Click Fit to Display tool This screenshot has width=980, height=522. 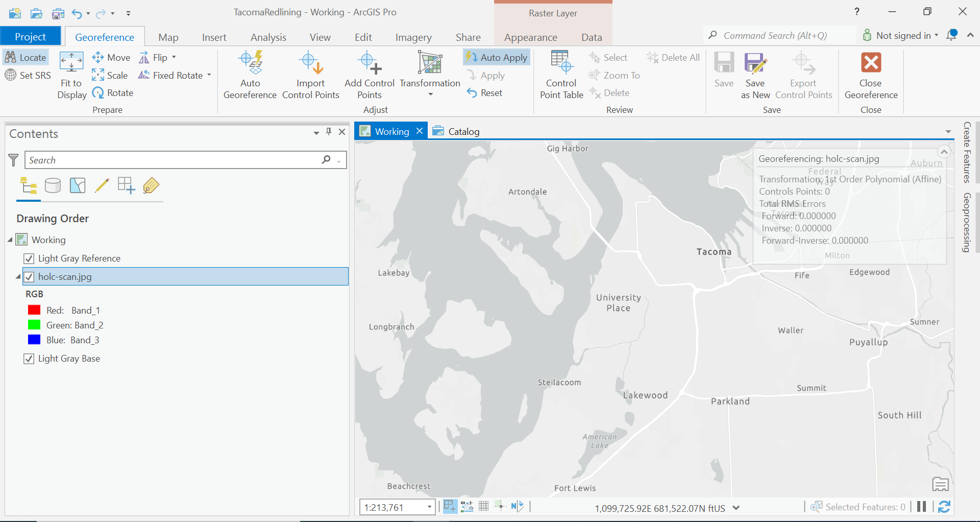coord(71,75)
